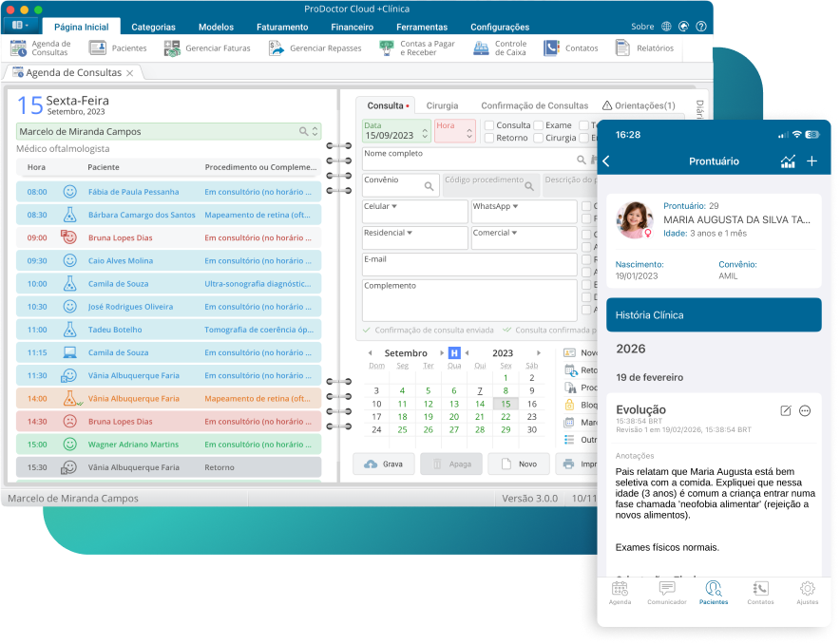Open the WhatsApp field dropdown

click(x=516, y=206)
